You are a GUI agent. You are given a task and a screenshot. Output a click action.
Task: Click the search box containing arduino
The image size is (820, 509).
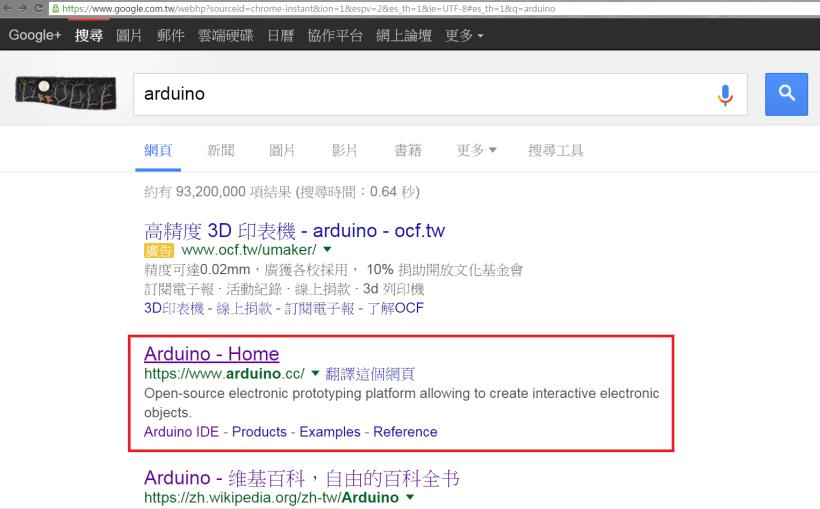[420, 94]
